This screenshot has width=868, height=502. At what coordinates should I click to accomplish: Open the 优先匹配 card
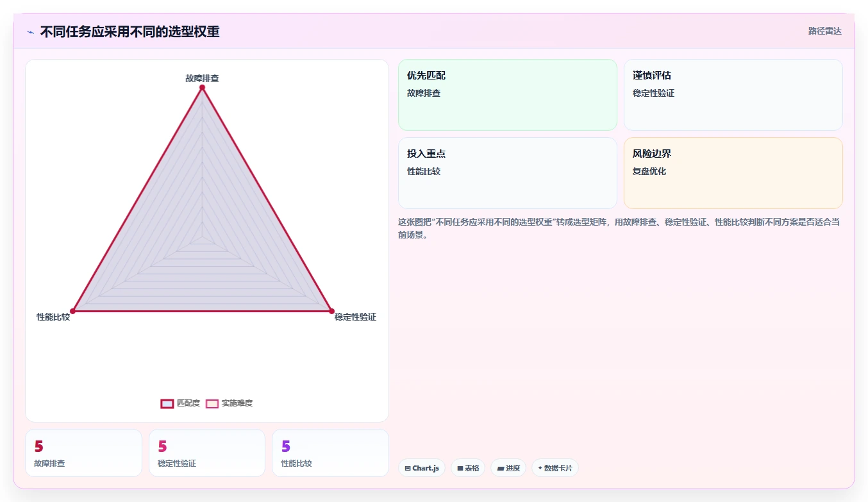[x=508, y=95]
